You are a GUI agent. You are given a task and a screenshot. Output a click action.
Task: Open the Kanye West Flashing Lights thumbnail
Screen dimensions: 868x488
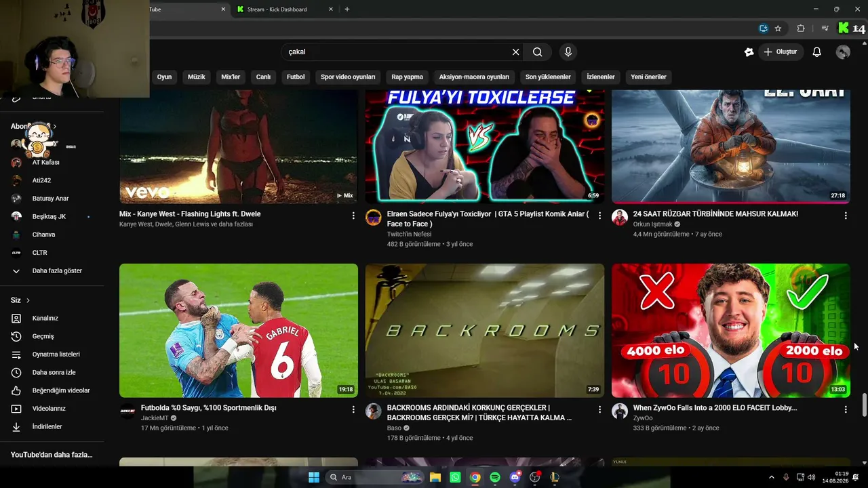tap(239, 146)
